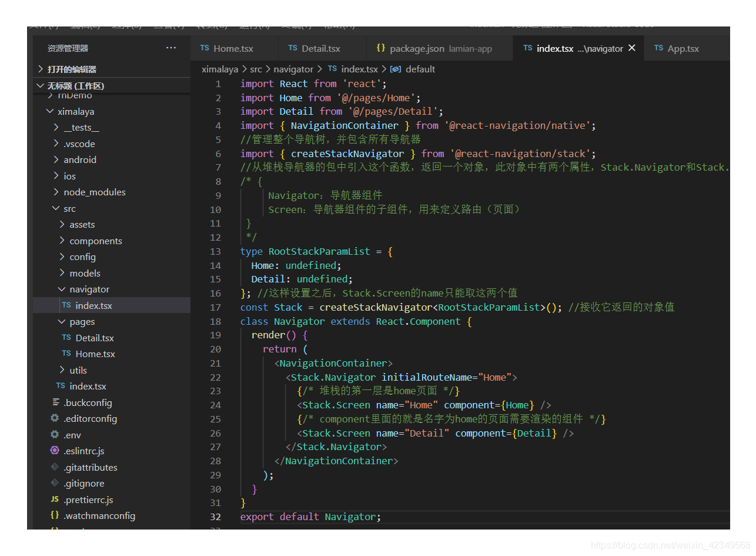Expand the assets folder
The image size is (756, 556).
112,225
